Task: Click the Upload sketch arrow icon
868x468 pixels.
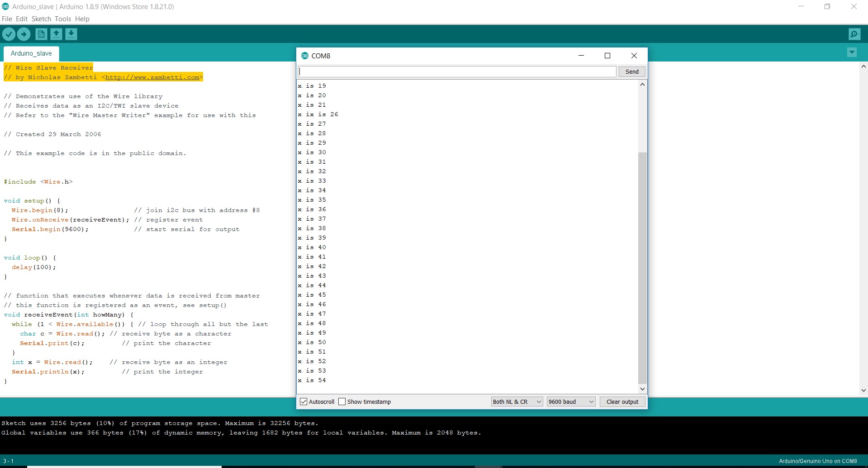Action: coord(24,34)
